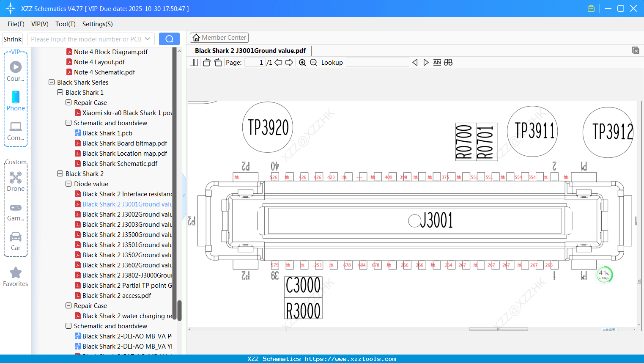Open the Car category
The image size is (644, 363).
[16, 241]
